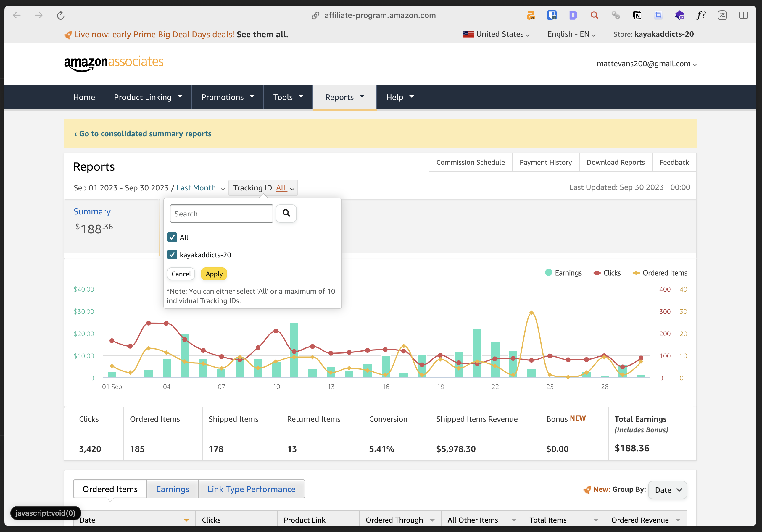This screenshot has width=762, height=532.
Task: Open the red magnifier extension icon
Action: point(594,15)
